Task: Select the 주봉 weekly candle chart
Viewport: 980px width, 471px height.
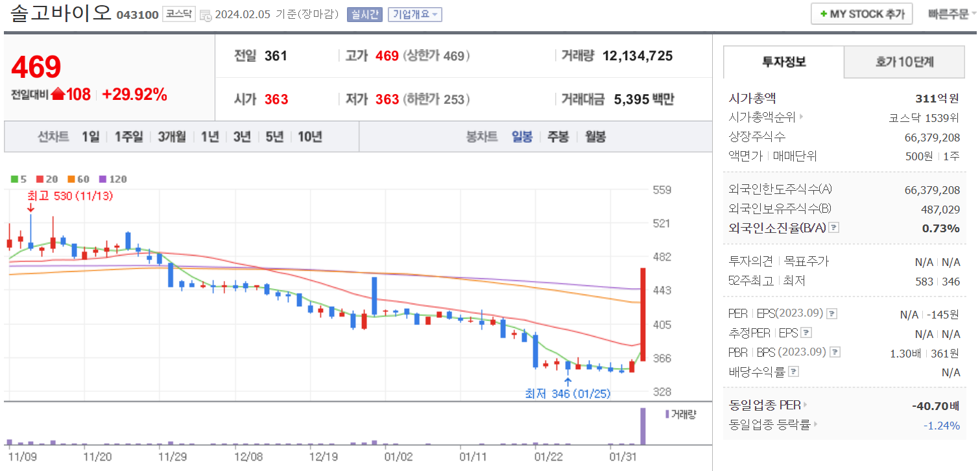Action: click(558, 137)
